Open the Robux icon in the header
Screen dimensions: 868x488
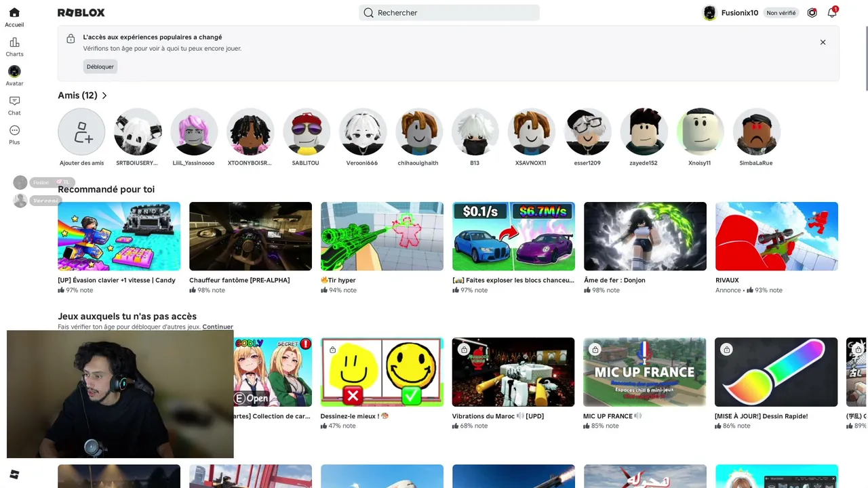pos(812,13)
